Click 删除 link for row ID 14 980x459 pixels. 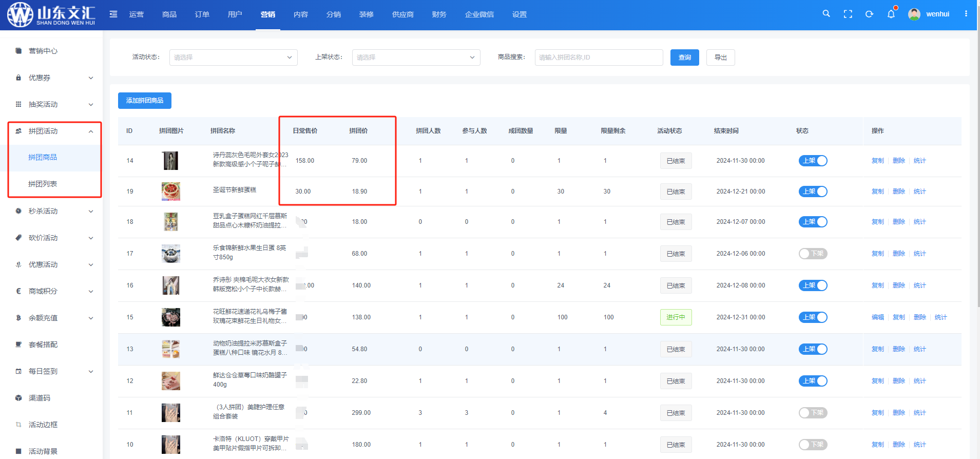click(898, 161)
